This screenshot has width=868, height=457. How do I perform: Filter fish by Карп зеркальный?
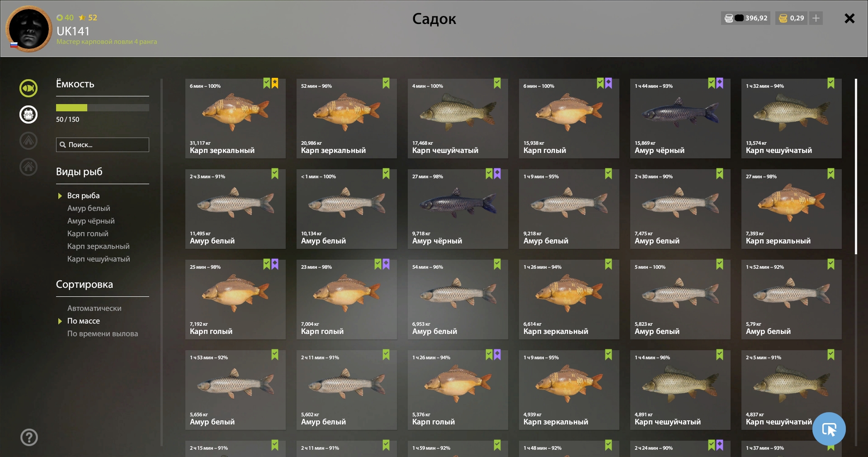click(x=98, y=246)
